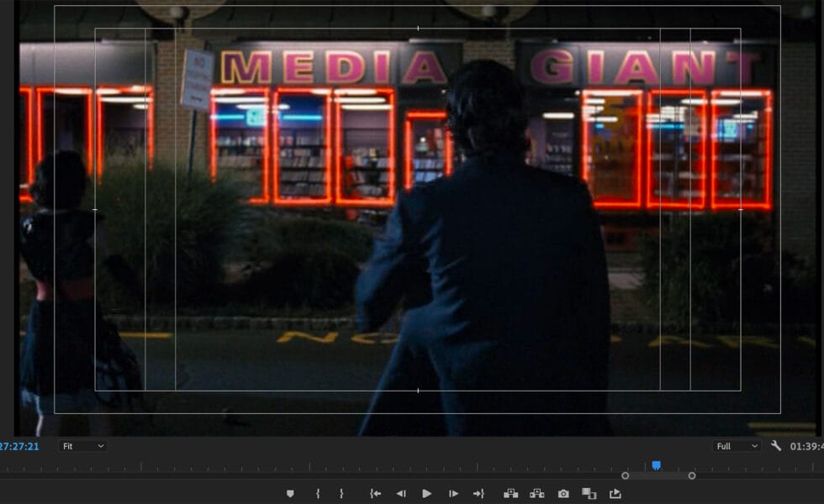Click the Export/share icon
This screenshot has width=824, height=504.
coord(615,494)
